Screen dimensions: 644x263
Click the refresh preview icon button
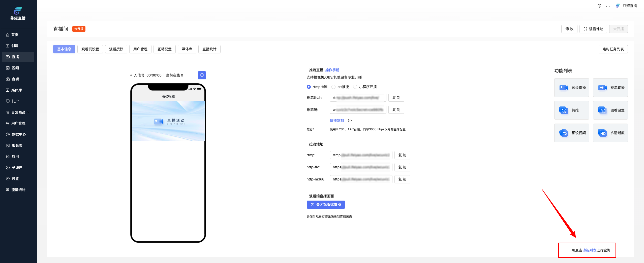tap(202, 75)
